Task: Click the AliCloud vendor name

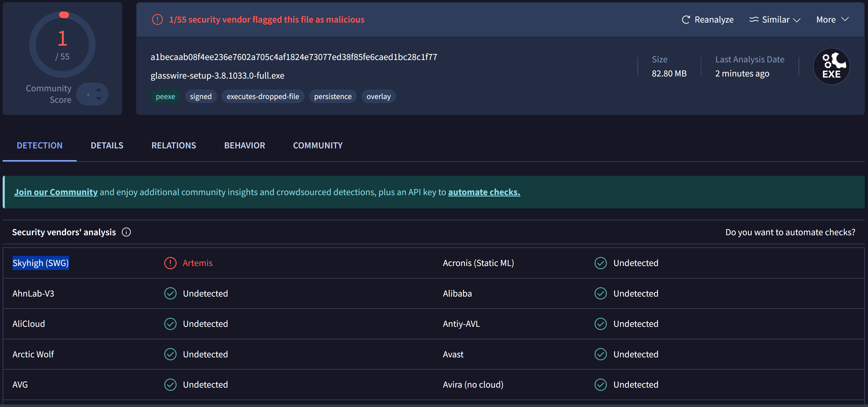Action: point(29,324)
